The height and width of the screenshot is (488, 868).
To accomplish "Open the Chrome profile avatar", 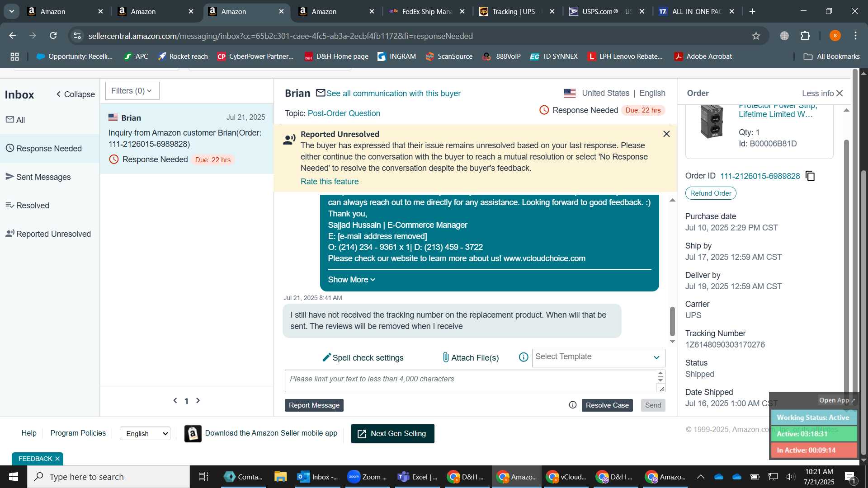I will (835, 36).
